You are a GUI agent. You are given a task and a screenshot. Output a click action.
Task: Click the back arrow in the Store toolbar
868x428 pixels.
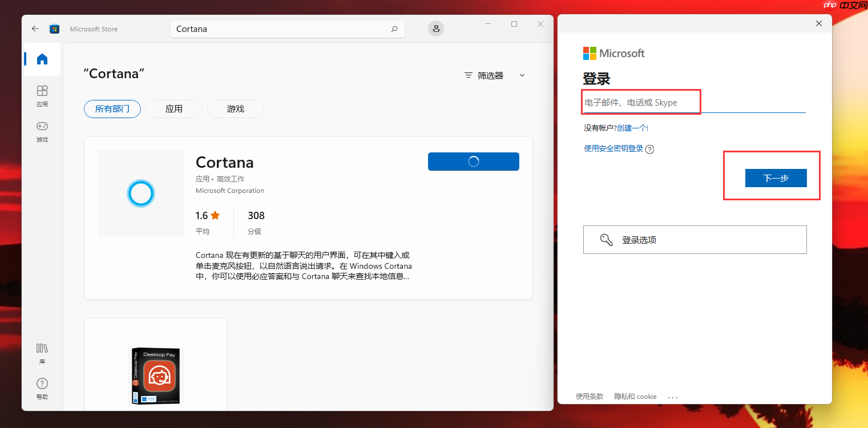[x=35, y=29]
